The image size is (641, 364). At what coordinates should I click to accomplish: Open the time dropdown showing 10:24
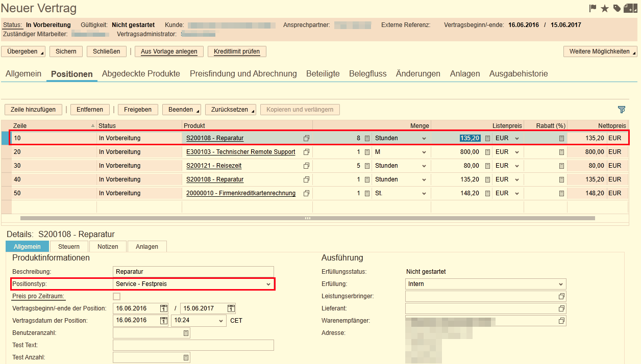(199, 321)
